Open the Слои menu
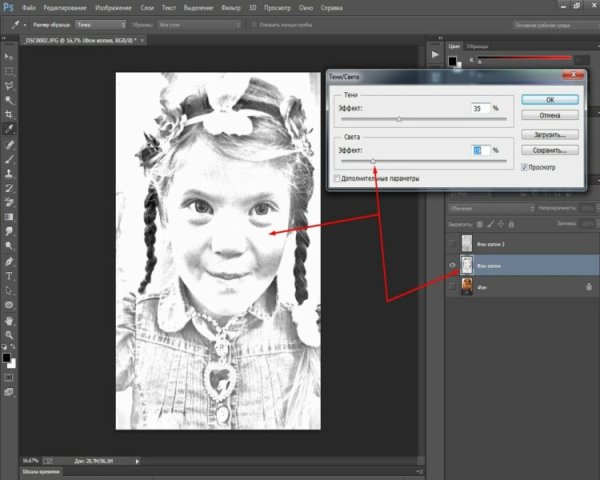This screenshot has height=480, width=600. 147,8
